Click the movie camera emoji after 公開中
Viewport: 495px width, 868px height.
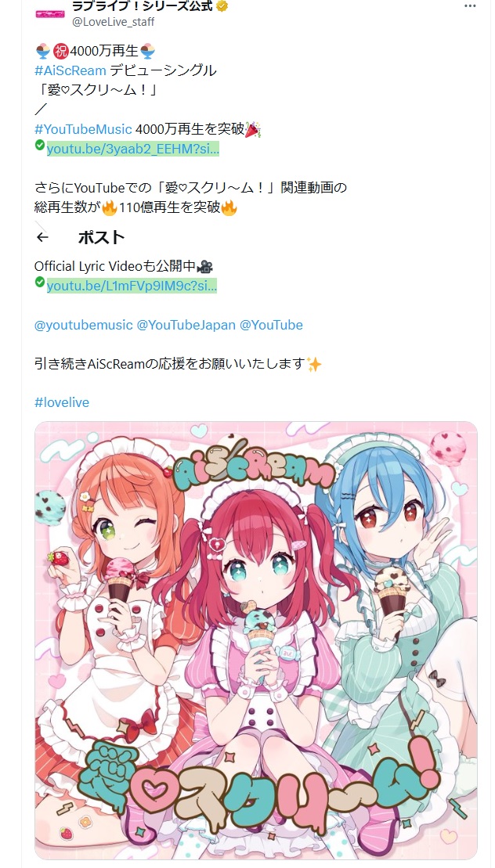point(205,267)
